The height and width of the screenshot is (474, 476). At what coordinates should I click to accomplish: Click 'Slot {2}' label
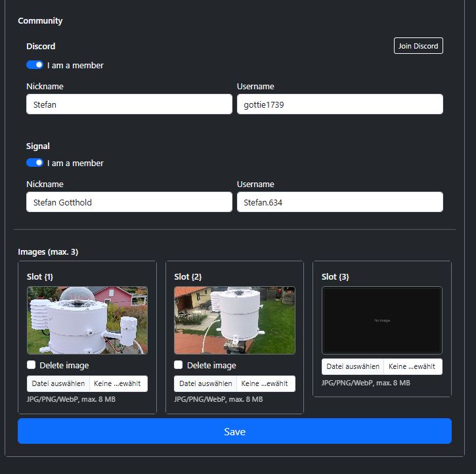coord(188,277)
